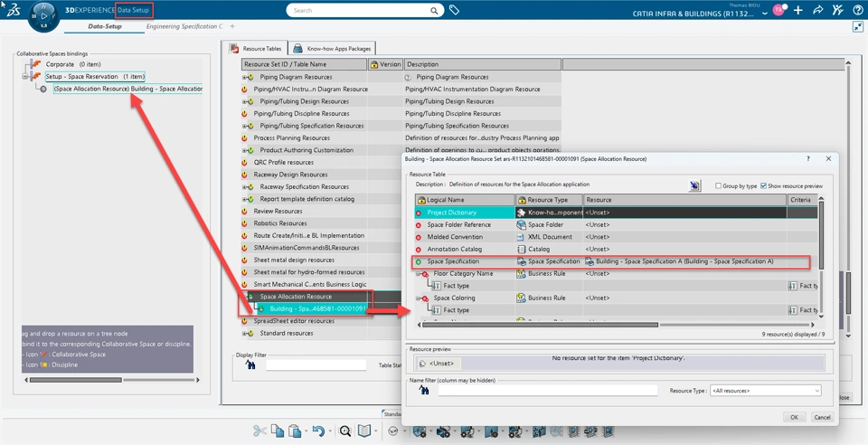Viewport: 868px width, 445px height.
Task: Click the round face icon in bottom toolbar
Action: [x=393, y=431]
